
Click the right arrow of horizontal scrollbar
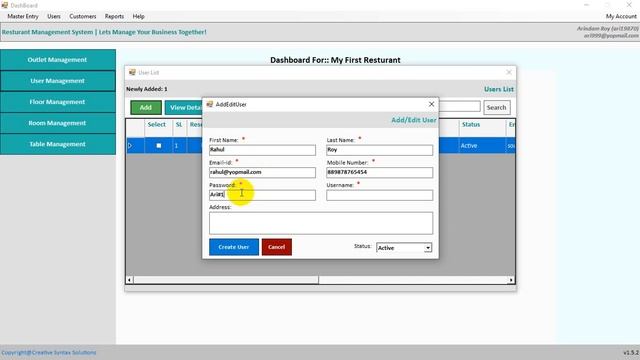(x=511, y=280)
